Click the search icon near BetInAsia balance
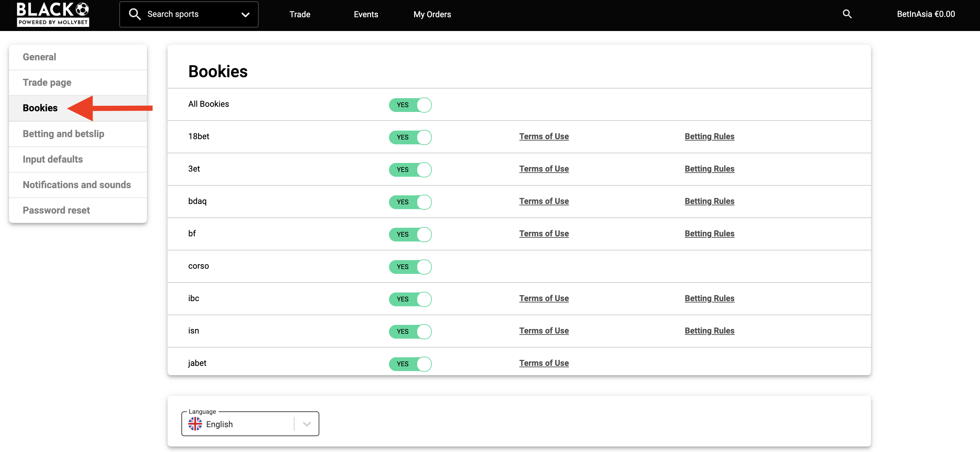 pyautogui.click(x=847, y=14)
